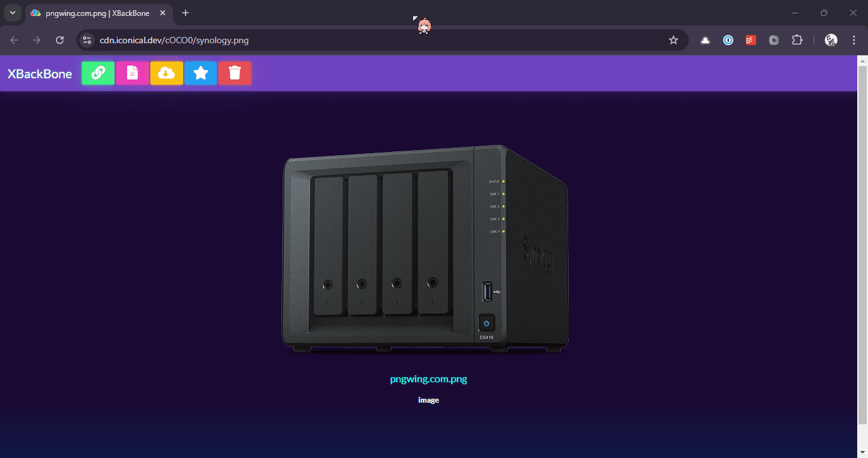Image resolution: width=868 pixels, height=458 pixels.
Task: Open the 1Password extension
Action: (728, 40)
